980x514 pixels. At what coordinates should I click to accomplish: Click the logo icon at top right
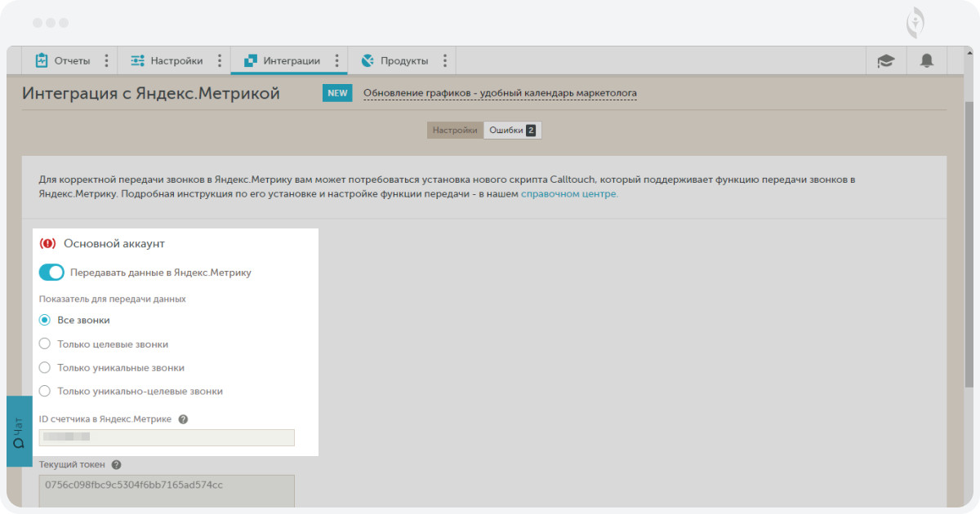click(x=915, y=23)
